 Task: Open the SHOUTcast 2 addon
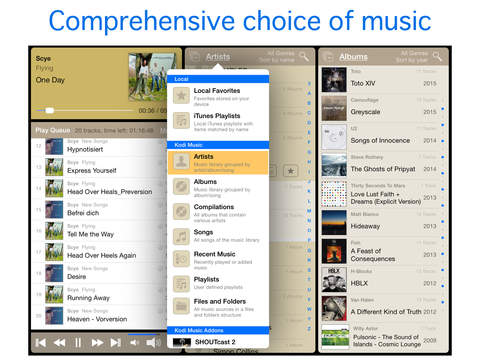218,342
